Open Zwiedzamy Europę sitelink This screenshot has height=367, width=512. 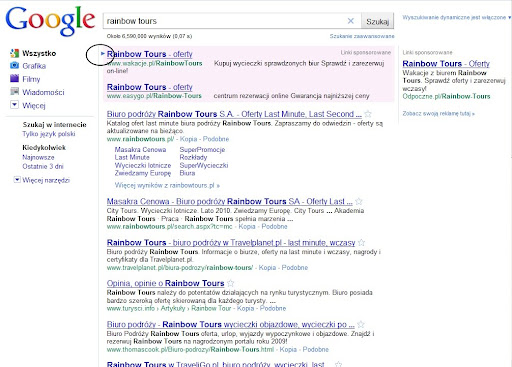[x=143, y=173]
